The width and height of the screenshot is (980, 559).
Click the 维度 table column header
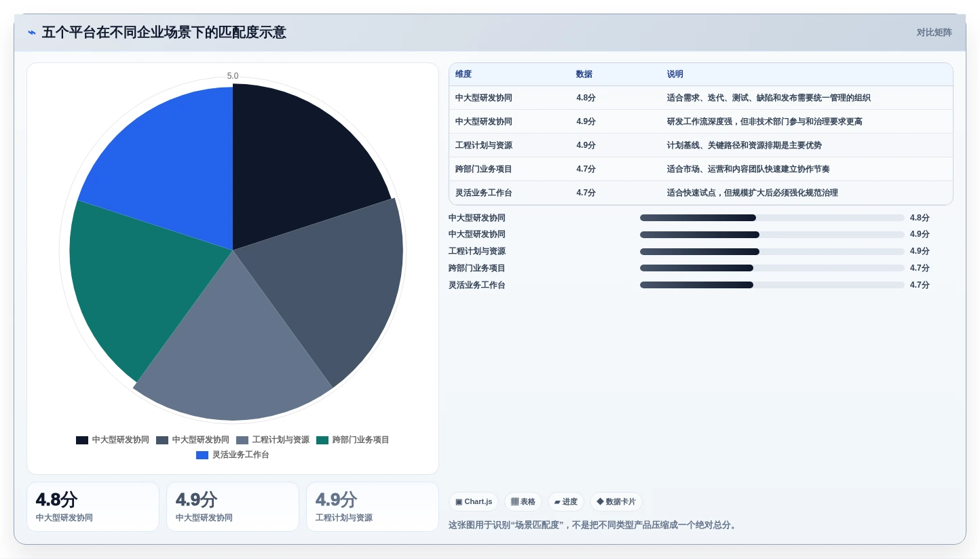464,74
